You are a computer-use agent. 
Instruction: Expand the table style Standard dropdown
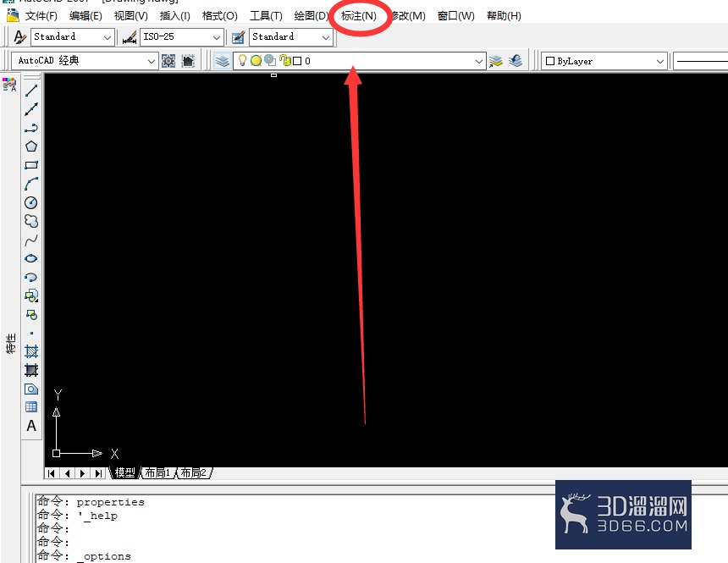click(x=326, y=37)
